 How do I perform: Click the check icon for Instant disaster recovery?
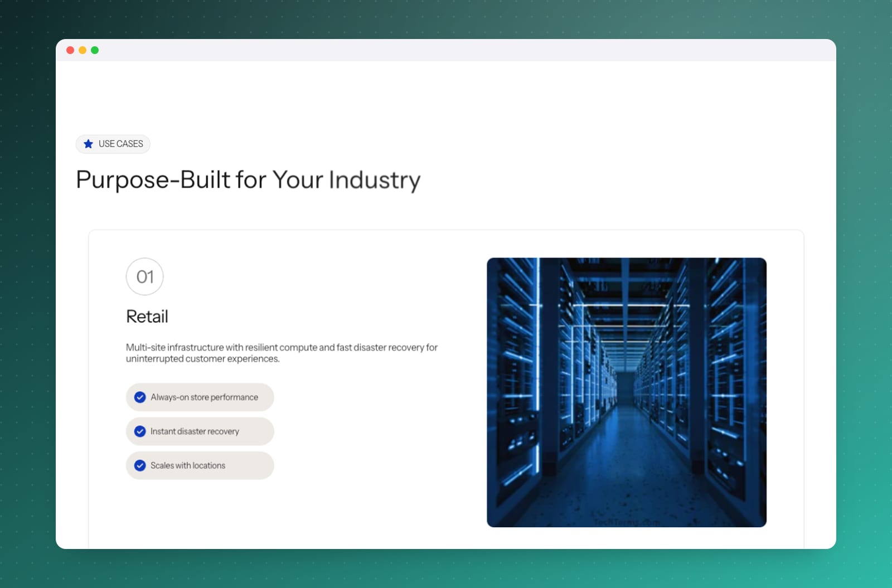click(x=140, y=431)
